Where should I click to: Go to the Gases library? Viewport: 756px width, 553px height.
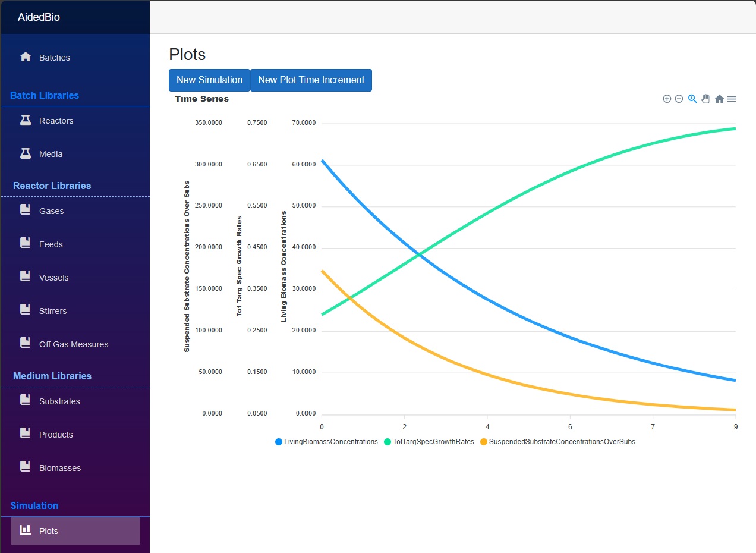[x=75, y=211]
